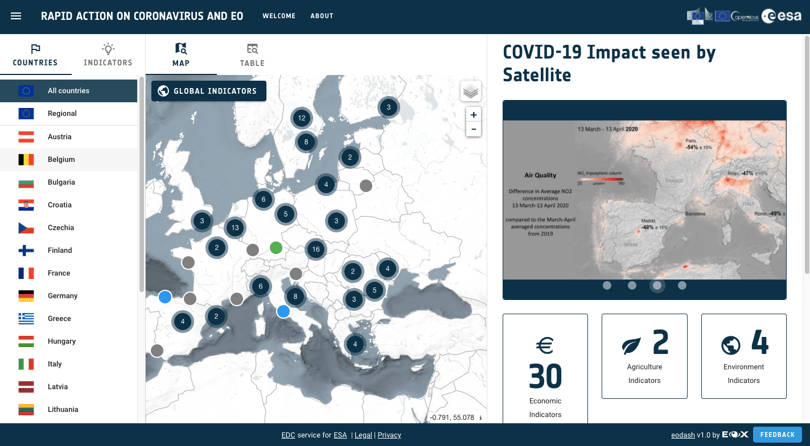
Task: Open the About menu item
Action: click(x=322, y=16)
